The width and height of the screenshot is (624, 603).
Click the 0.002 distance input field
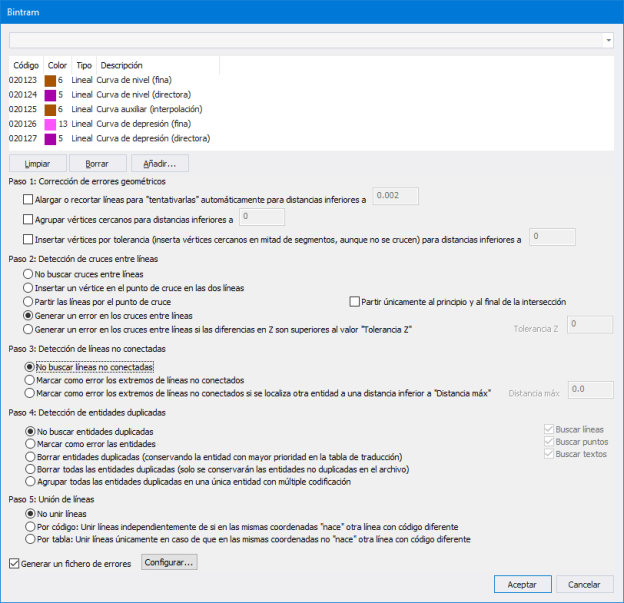(394, 197)
